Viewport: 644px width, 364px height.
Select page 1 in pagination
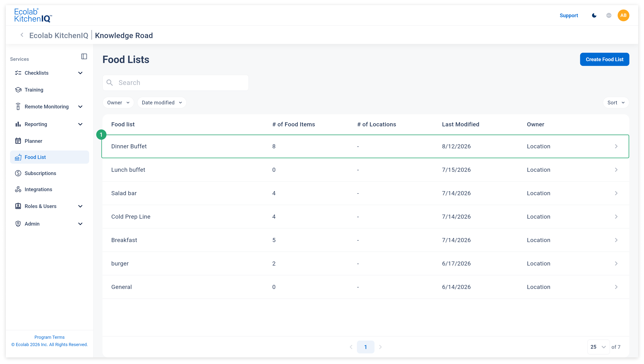click(366, 347)
